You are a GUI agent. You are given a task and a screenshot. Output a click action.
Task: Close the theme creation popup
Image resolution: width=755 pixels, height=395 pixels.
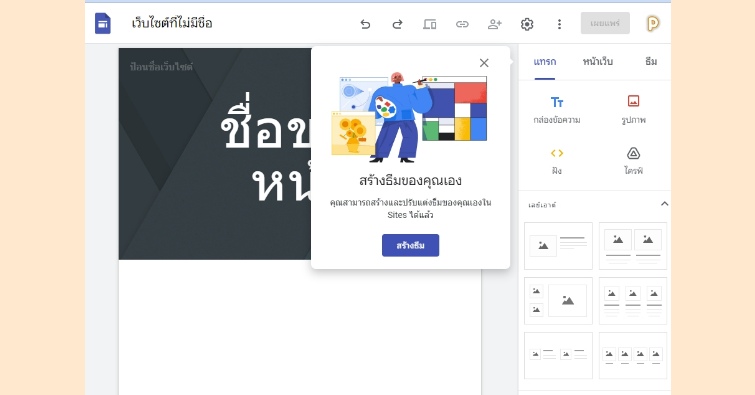484,63
